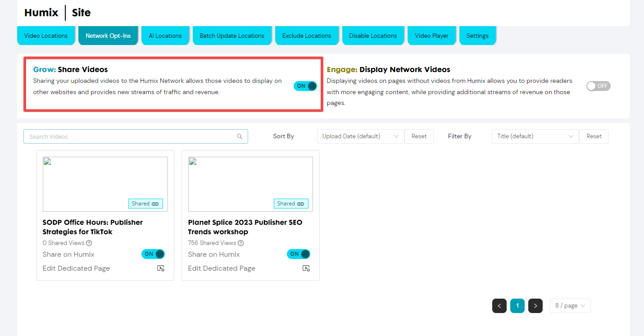Focus the Search Videos input field

(x=136, y=136)
